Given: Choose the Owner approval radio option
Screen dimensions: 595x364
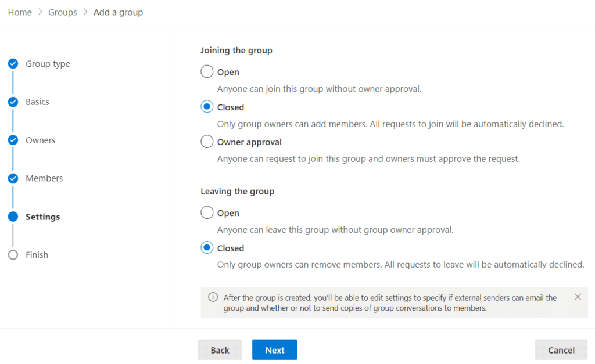Looking at the screenshot, I should pos(207,142).
